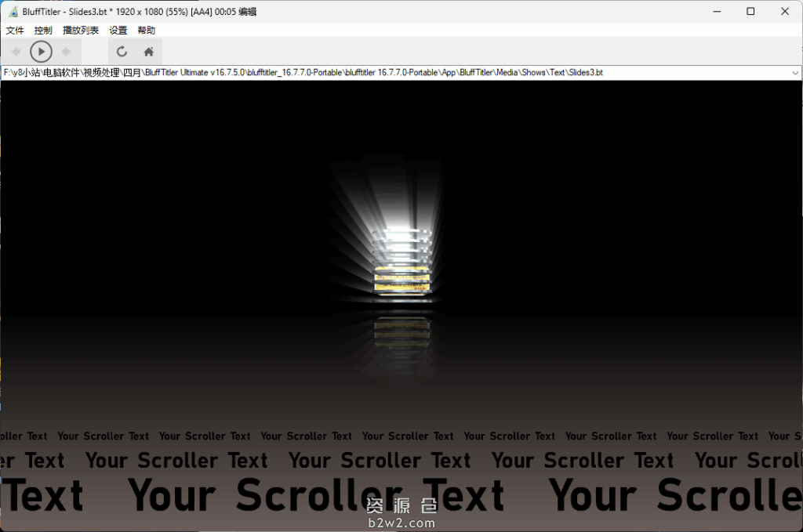Expand the recent files dropdown on the path bar

click(x=796, y=71)
